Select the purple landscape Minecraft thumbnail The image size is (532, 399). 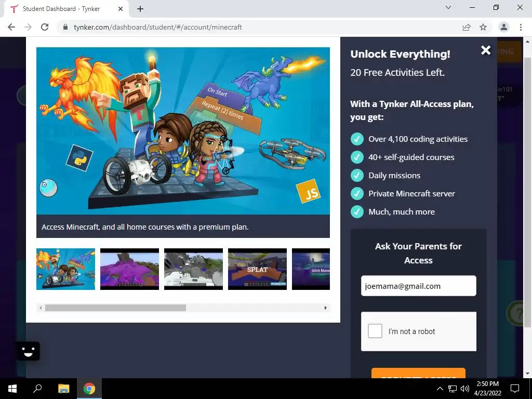coord(129,269)
